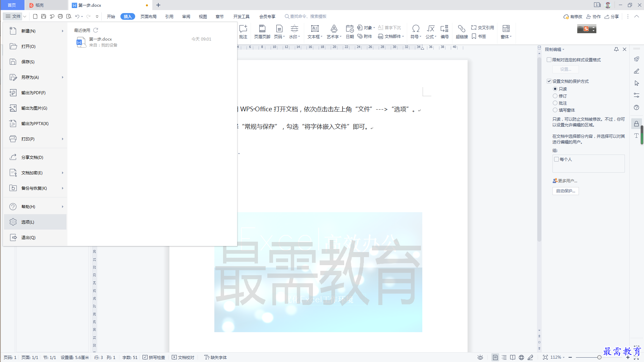Click the 书签 bookmark icon
The image size is (644, 362).
pos(479,36)
